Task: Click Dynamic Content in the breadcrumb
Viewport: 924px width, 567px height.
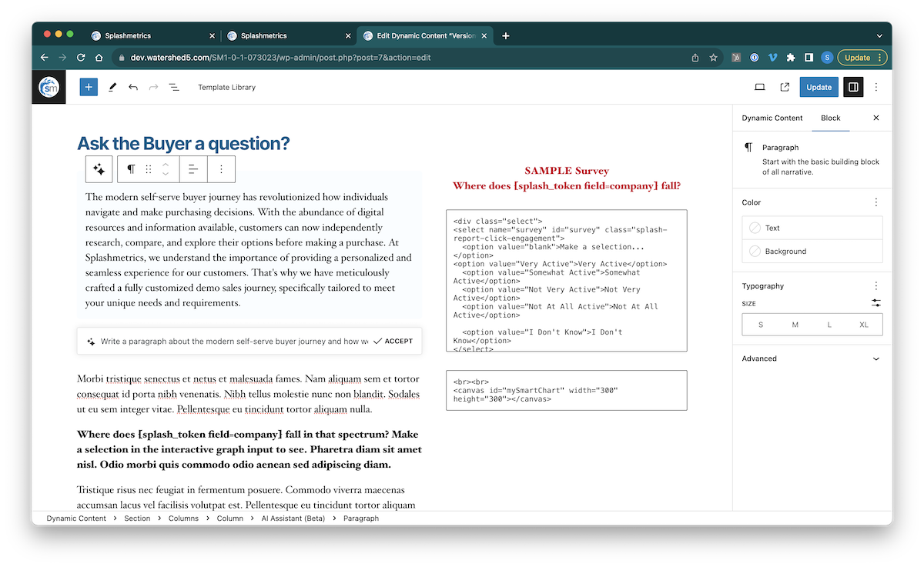Action: point(76,519)
